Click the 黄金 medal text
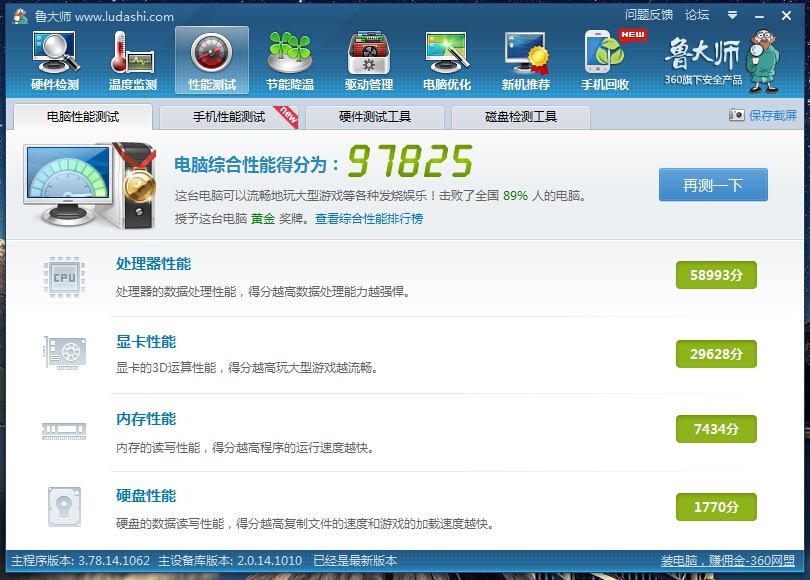The image size is (810, 580). click(262, 218)
